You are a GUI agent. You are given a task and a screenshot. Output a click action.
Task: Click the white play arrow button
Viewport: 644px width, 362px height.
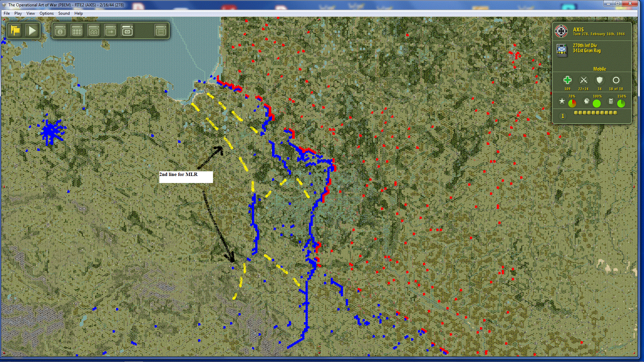pos(32,31)
